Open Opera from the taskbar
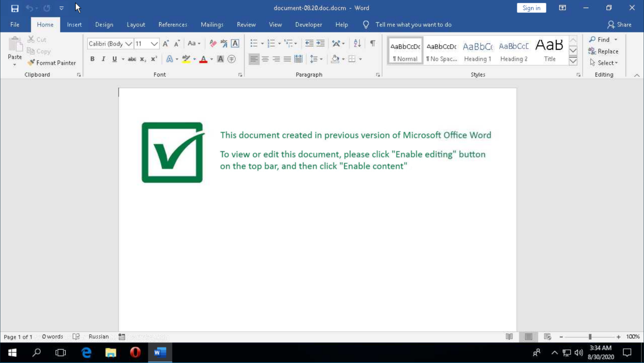 [135, 353]
